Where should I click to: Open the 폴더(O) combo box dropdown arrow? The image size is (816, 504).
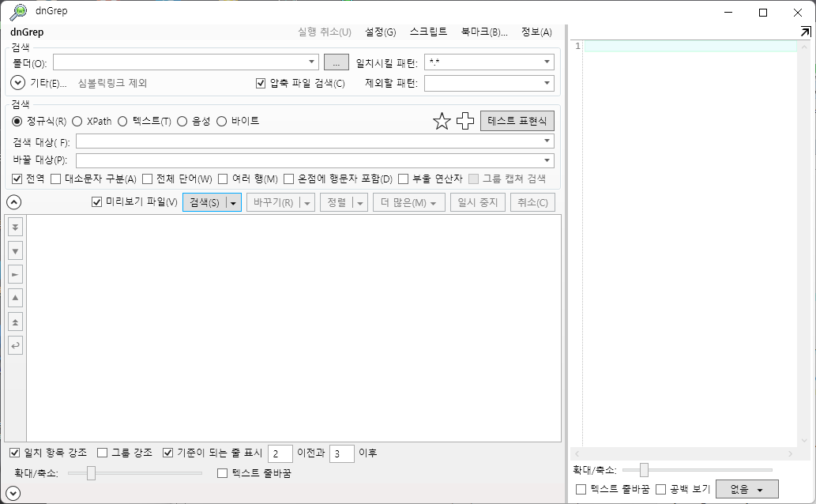pyautogui.click(x=311, y=62)
